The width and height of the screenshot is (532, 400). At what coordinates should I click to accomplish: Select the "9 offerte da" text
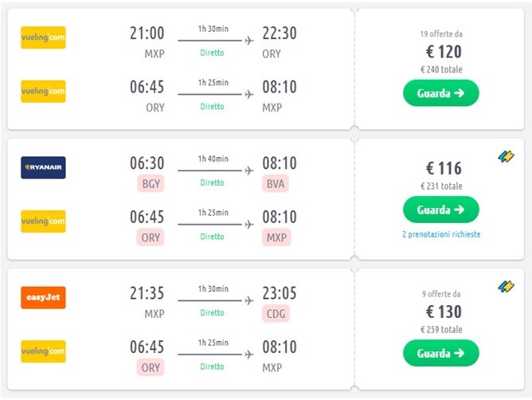pyautogui.click(x=441, y=294)
